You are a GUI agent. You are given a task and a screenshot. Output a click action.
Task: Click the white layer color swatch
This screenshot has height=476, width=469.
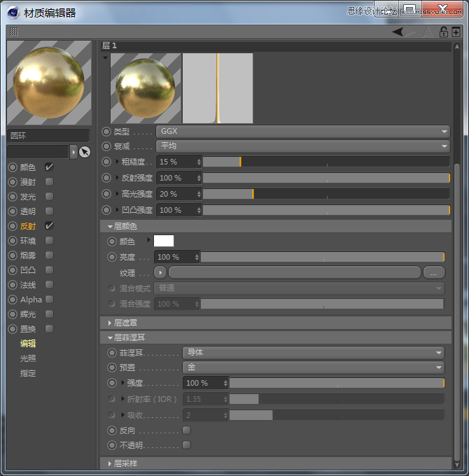point(164,241)
